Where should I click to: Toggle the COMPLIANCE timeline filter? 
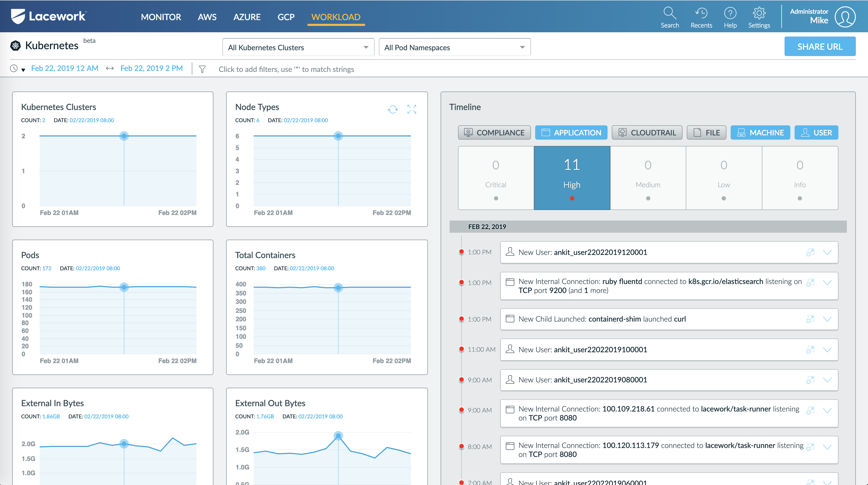pyautogui.click(x=494, y=132)
